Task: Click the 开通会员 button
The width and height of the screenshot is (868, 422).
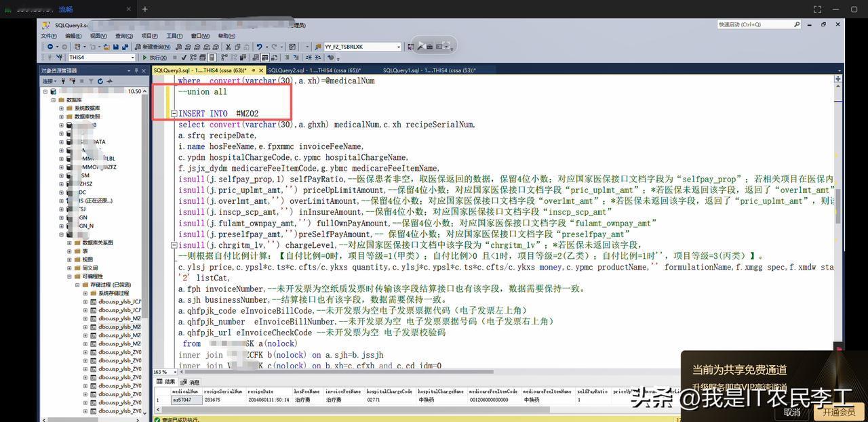Action: (838, 412)
